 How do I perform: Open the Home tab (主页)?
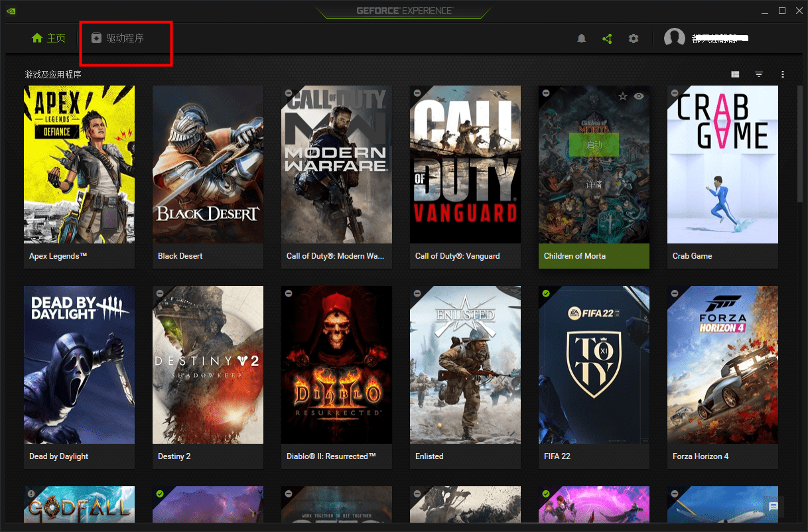[x=48, y=38]
